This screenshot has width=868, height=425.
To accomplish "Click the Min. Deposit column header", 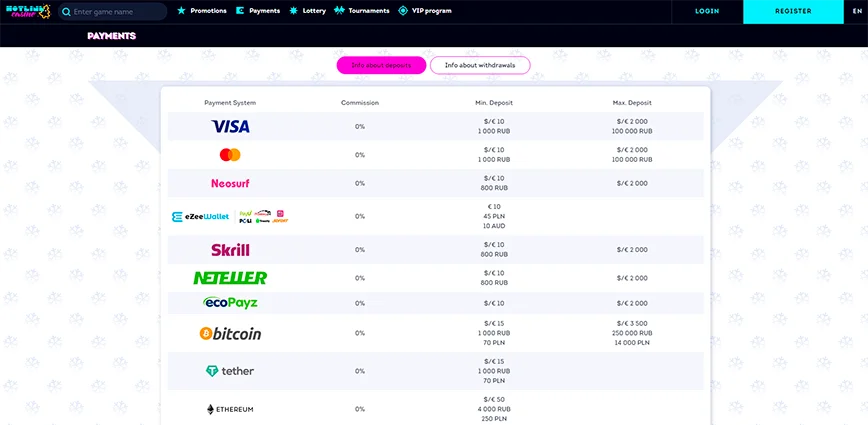I will click(494, 103).
